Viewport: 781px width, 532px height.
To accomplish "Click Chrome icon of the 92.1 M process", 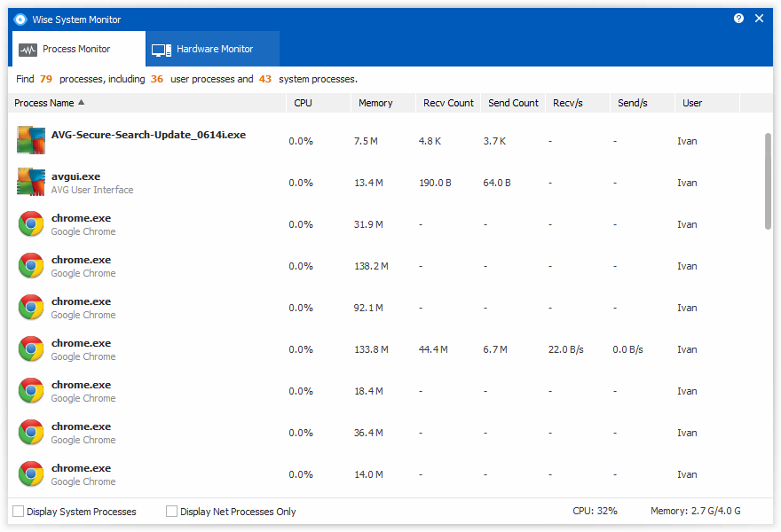I will pos(31,308).
